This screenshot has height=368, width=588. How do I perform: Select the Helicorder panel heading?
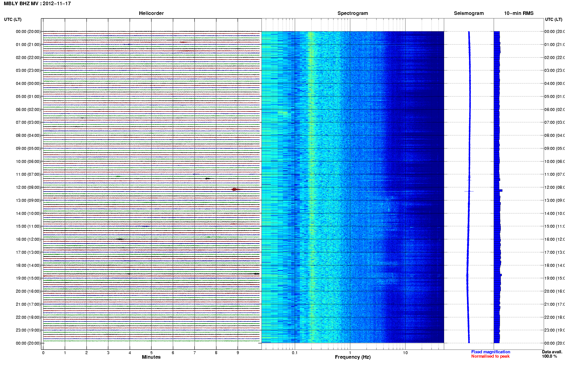coord(151,13)
